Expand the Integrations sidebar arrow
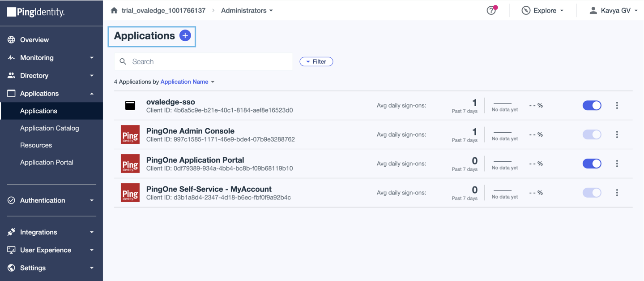The image size is (644, 281). tap(92, 232)
